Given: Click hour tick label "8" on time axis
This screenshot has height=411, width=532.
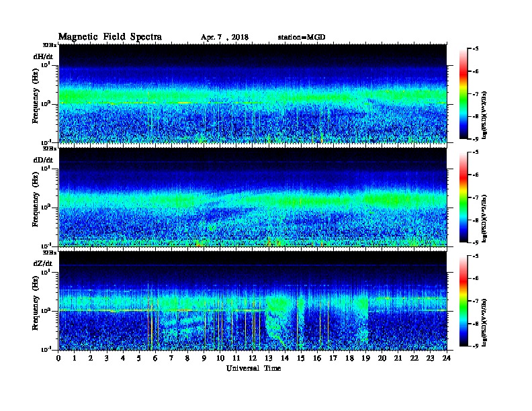Looking at the screenshot, I should 187,358.
